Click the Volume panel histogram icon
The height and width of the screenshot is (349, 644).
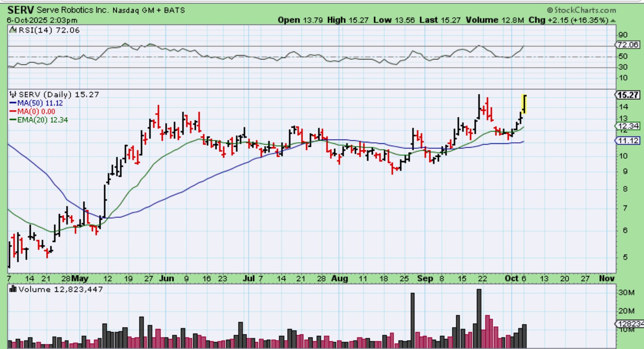point(13,290)
